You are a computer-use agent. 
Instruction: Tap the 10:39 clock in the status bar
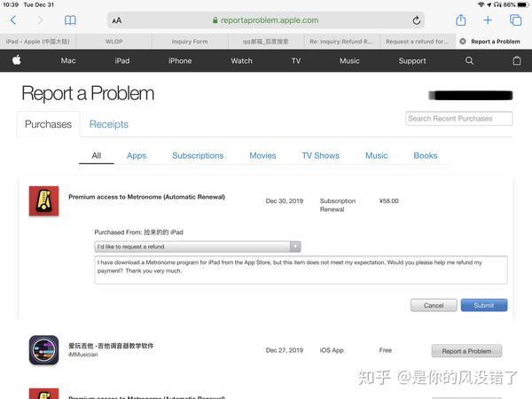(x=11, y=4)
